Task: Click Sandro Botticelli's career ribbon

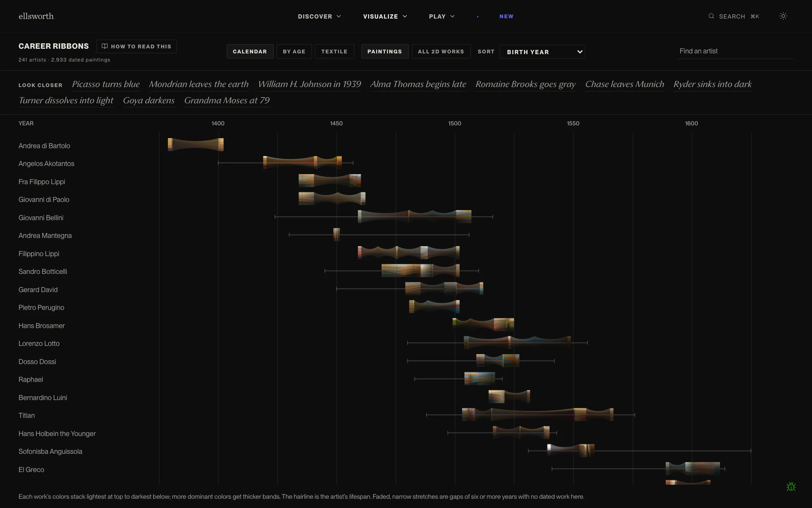Action: tap(420, 270)
